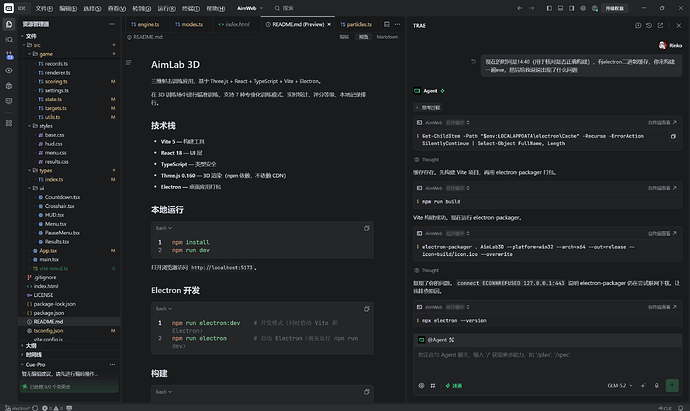This screenshot has width=690, height=411.
Task: Open the AimWeb project dropdown
Action: pyautogui.click(x=250, y=8)
